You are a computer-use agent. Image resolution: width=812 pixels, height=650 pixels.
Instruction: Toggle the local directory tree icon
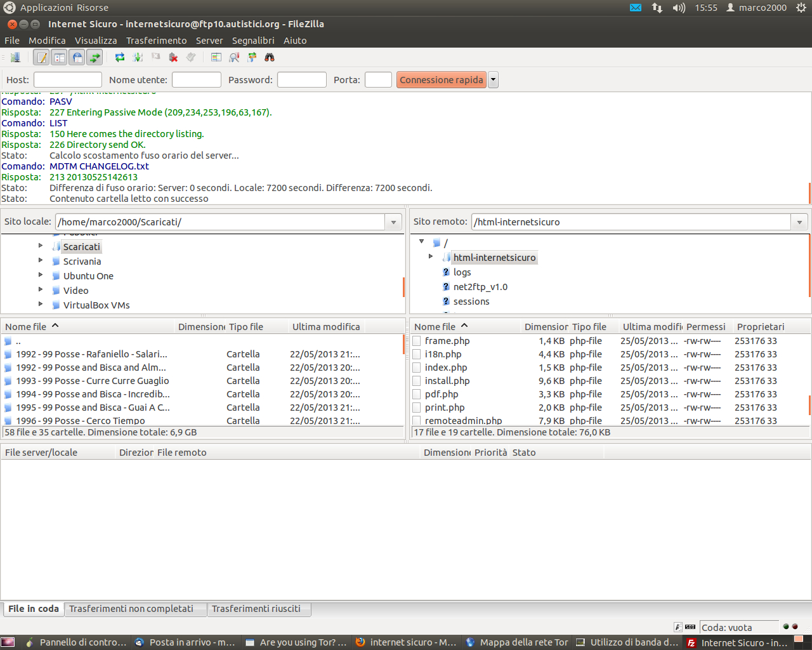(60, 58)
